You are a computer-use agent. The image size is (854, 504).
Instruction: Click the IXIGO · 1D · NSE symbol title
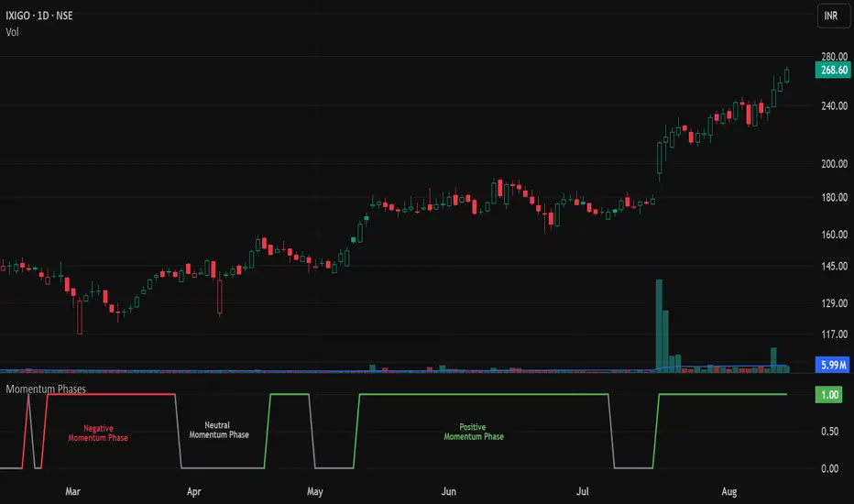coord(39,16)
